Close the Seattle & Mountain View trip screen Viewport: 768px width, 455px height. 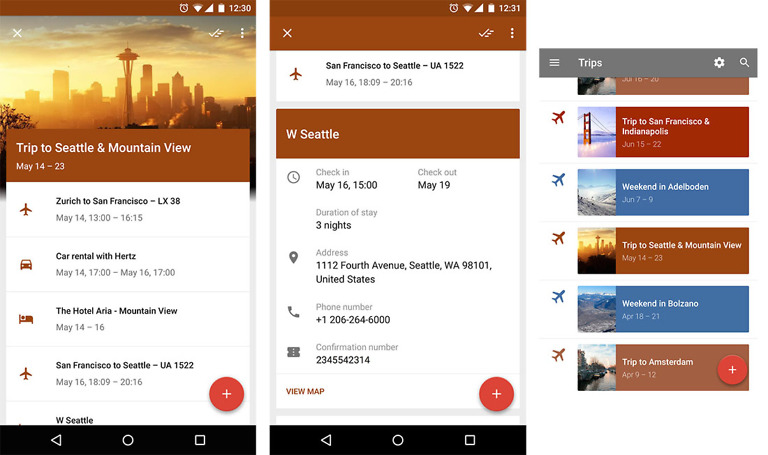coord(17,33)
